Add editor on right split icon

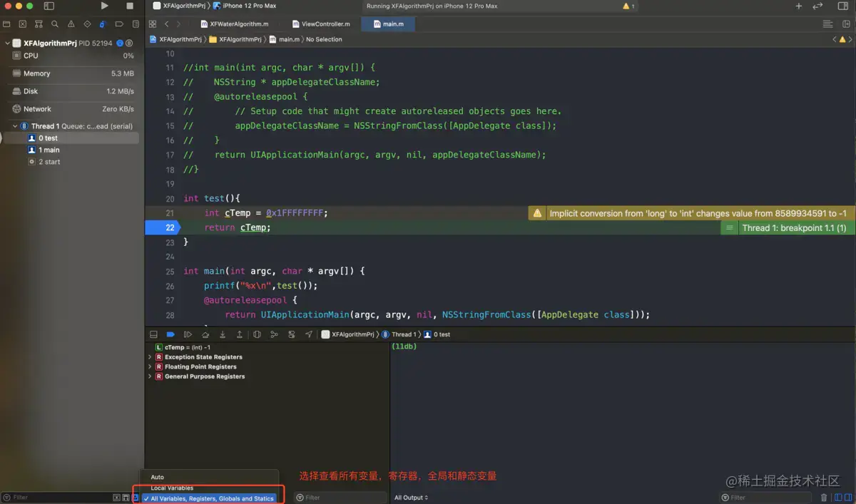tap(845, 24)
